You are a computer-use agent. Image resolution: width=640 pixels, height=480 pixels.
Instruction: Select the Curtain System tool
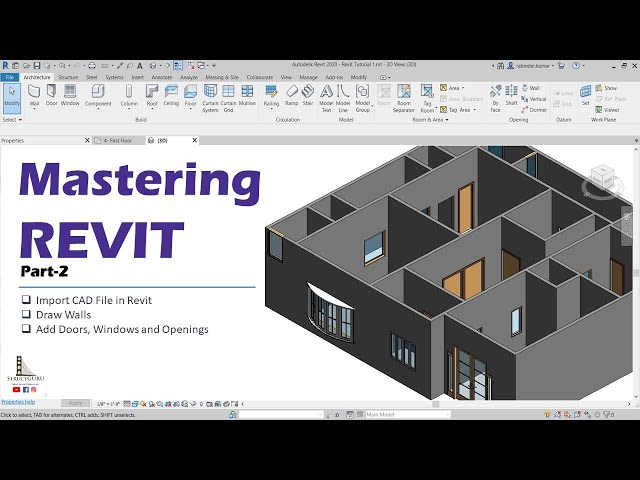point(210,98)
